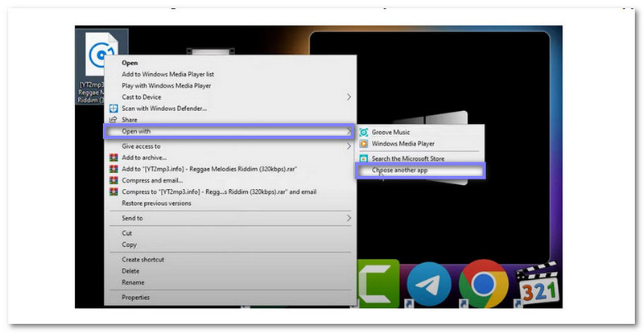Select Add to Reggae Melodies Riddim .rar
The image size is (644, 333).
(x=209, y=169)
